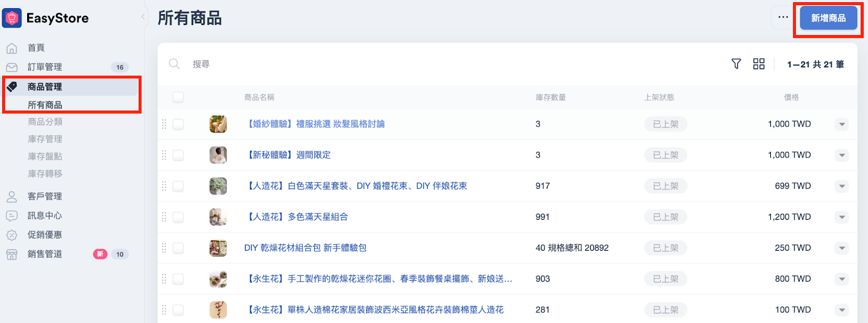Screen dimensions: 868x323
Task: Click thumbnail of 多色滿天星組合 product
Action: pyautogui.click(x=218, y=217)
